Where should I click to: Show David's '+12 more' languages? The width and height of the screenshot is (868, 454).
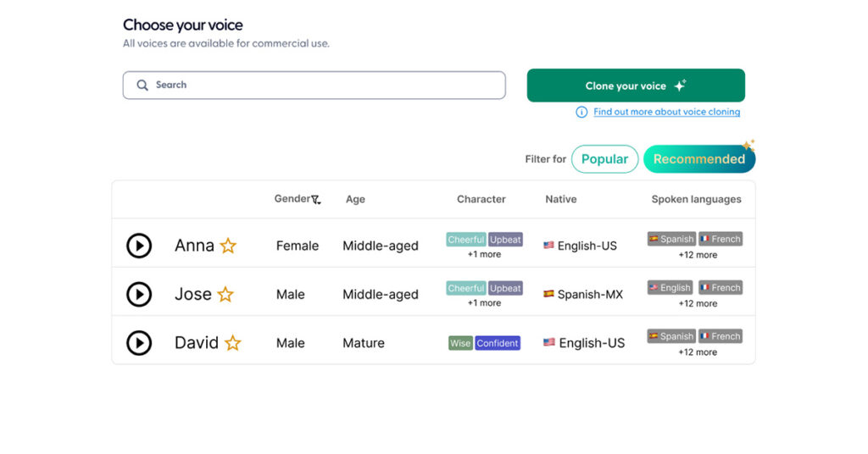(x=697, y=352)
